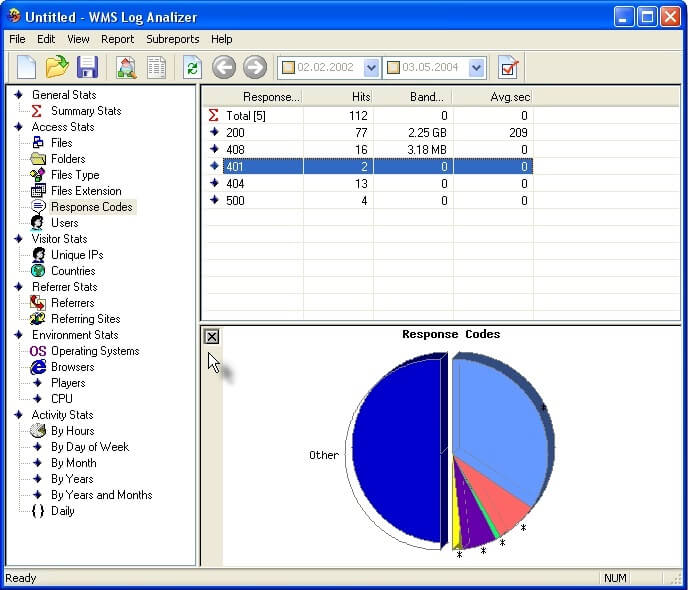The image size is (688, 590).
Task: Click the Referrers tree icon
Action: coord(38,303)
